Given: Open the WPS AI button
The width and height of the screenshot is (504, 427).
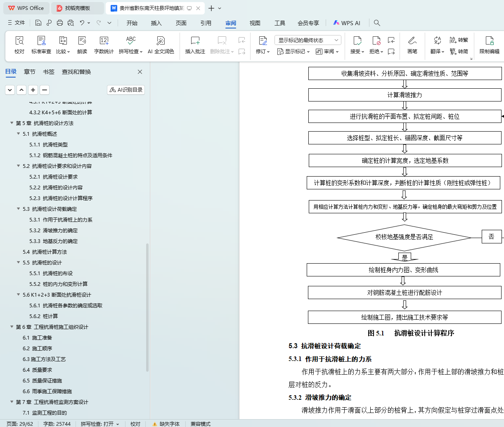Looking at the screenshot, I should pos(347,23).
